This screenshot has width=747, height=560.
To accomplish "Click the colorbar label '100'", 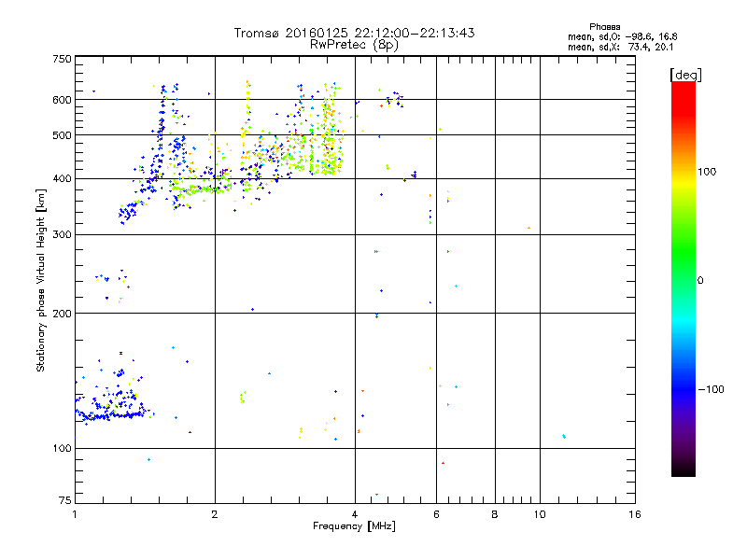I will (x=707, y=172).
